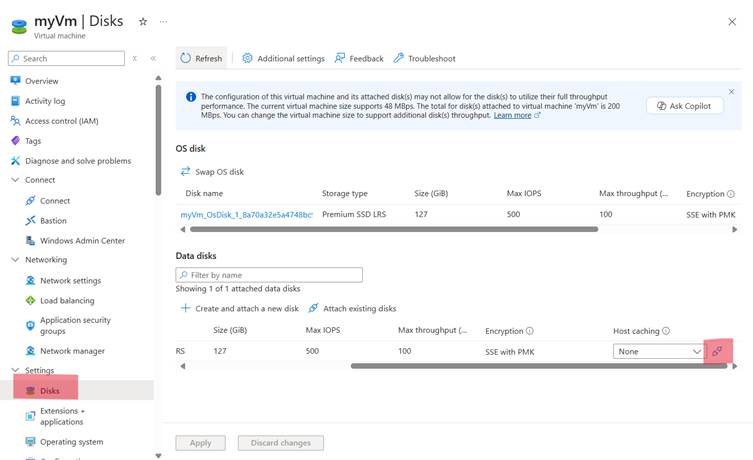Click the Ask Copilot button
Image resolution: width=753 pixels, height=460 pixels.
click(x=684, y=106)
